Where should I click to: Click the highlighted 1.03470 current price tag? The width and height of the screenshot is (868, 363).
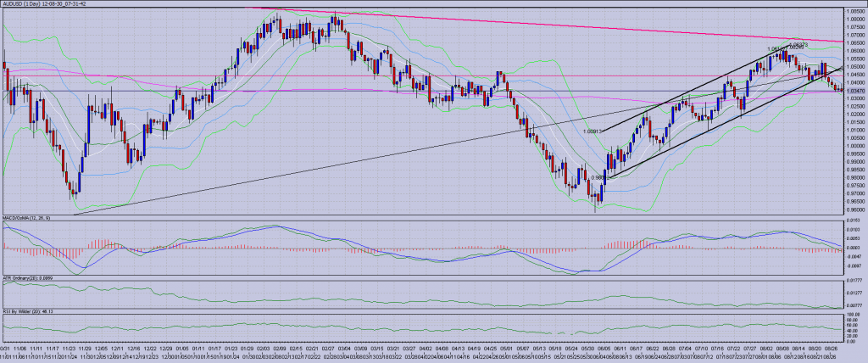(855, 91)
